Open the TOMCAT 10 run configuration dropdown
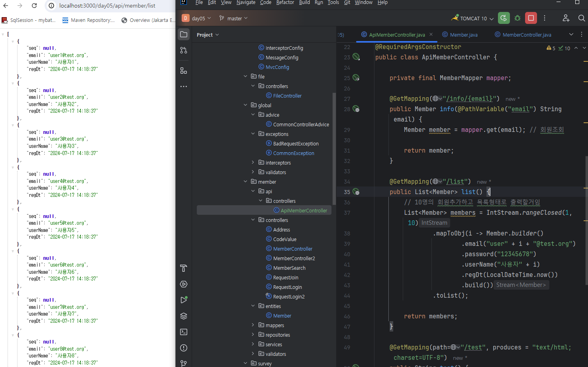The height and width of the screenshot is (367, 588). pyautogui.click(x=473, y=18)
